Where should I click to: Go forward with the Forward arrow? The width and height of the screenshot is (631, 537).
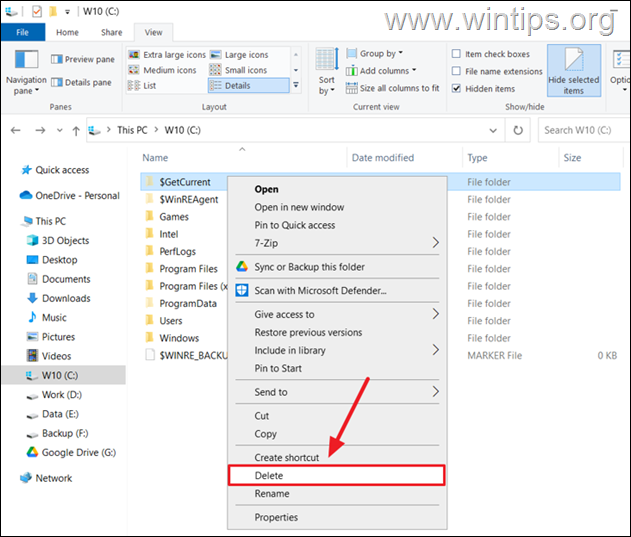coord(40,130)
